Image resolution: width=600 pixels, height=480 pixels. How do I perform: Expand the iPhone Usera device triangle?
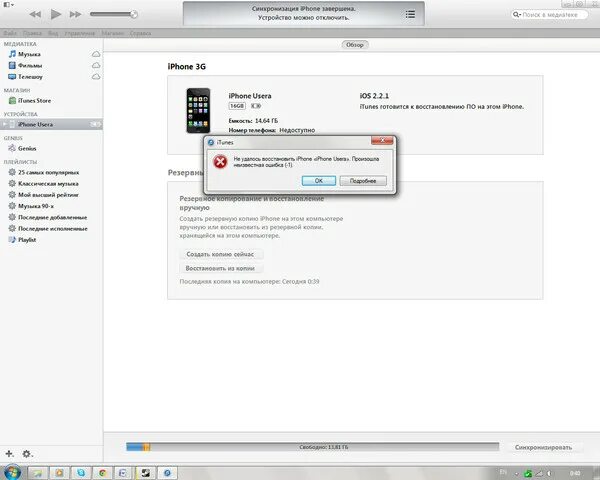click(x=5, y=124)
